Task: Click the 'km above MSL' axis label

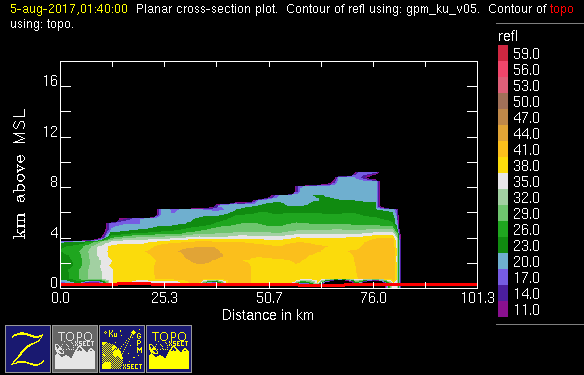Action: click(20, 174)
